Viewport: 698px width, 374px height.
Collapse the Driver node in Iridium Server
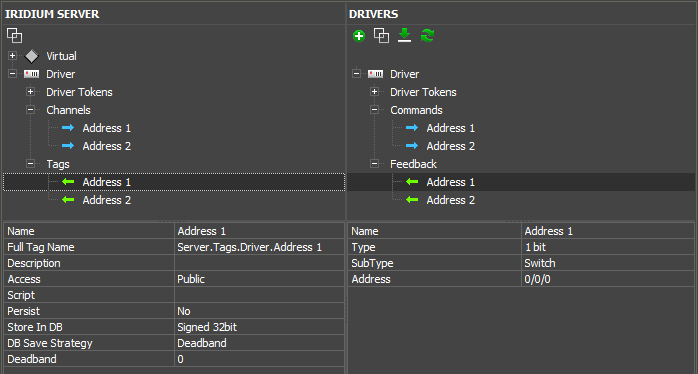[12, 74]
